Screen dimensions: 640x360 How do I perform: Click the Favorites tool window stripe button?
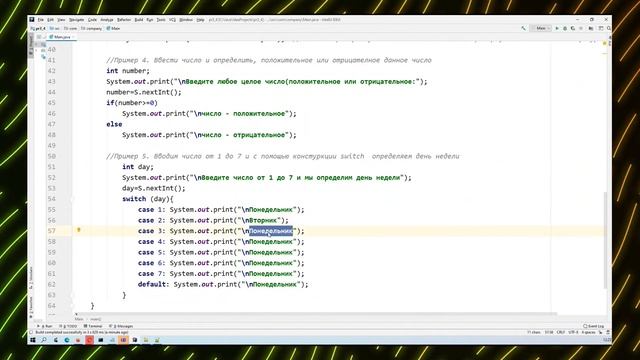click(31, 306)
